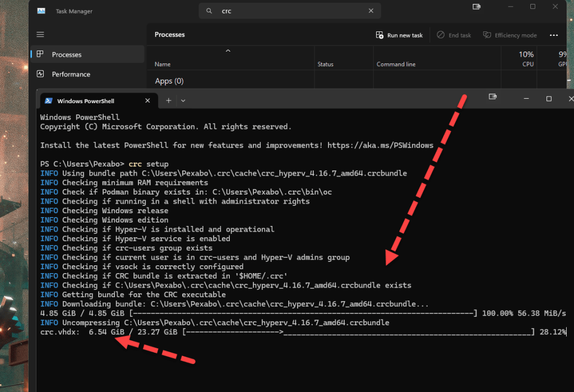Click the Task Manager title bar widget icon
The image size is (574, 392).
click(x=476, y=7)
